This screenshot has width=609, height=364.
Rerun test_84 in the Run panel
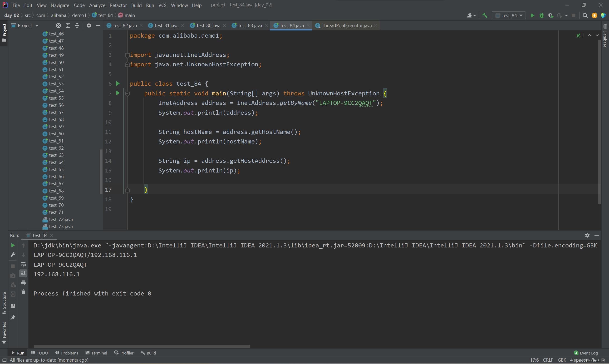point(13,245)
